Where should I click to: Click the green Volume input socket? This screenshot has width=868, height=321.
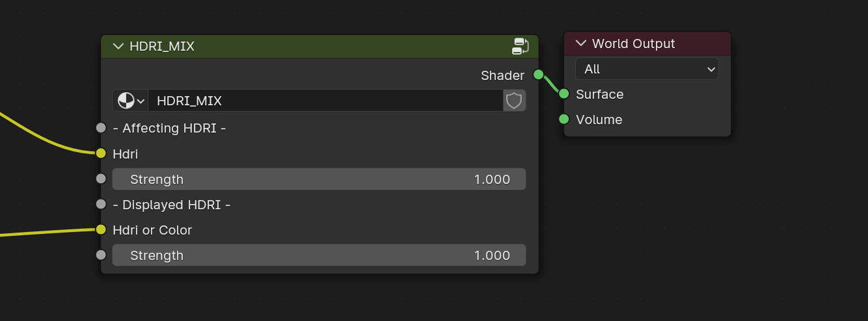pyautogui.click(x=564, y=120)
